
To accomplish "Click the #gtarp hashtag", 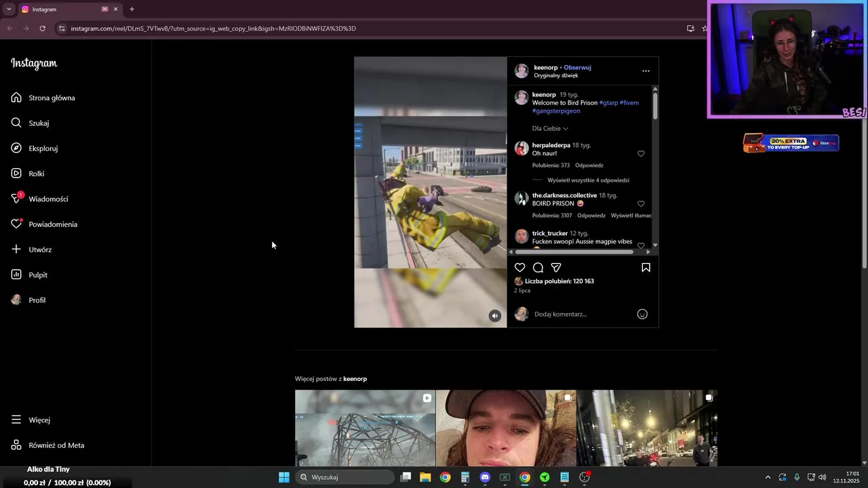I will pos(608,103).
